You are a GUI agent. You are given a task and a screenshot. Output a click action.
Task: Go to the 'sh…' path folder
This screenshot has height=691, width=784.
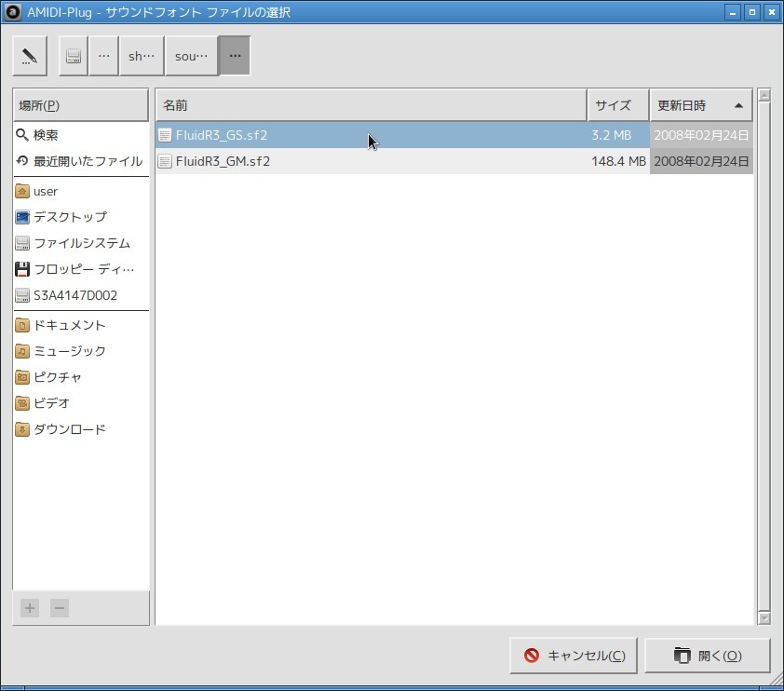pos(142,56)
